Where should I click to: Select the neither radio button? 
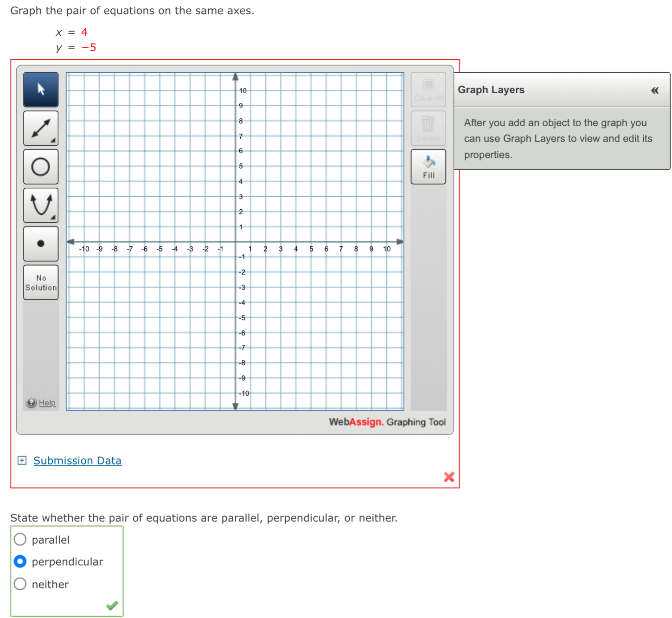coord(20,584)
